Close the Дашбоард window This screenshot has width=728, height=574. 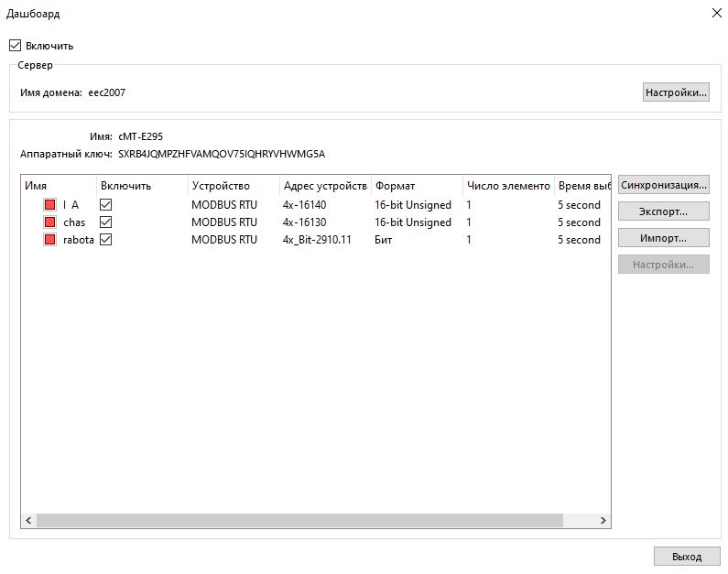coord(715,13)
